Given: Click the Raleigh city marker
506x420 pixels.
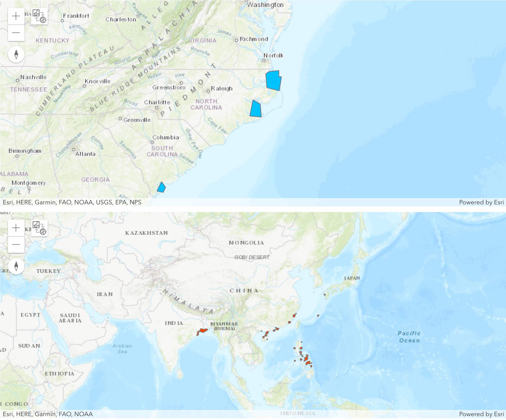Looking at the screenshot, I should (x=208, y=91).
